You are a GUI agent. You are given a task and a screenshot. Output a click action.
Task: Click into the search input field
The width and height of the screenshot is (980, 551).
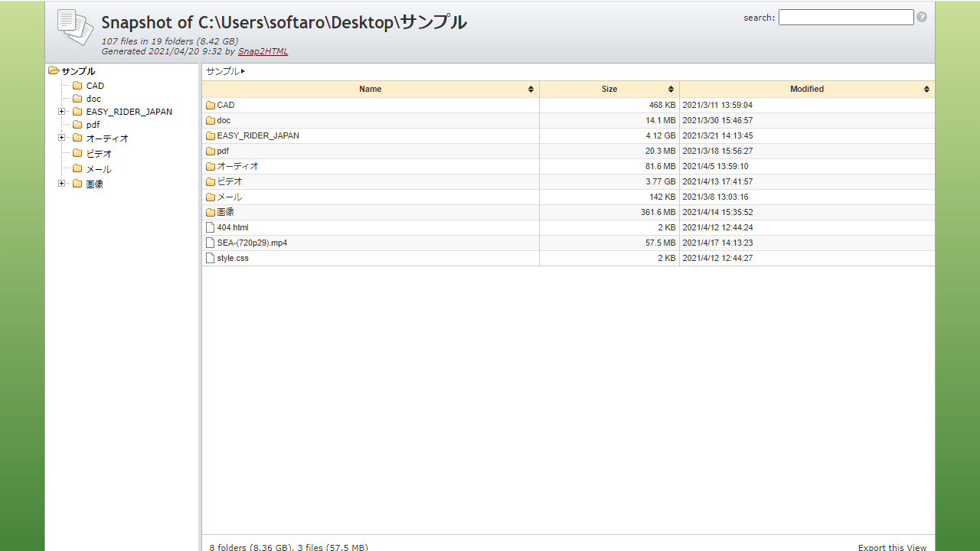pyautogui.click(x=846, y=17)
